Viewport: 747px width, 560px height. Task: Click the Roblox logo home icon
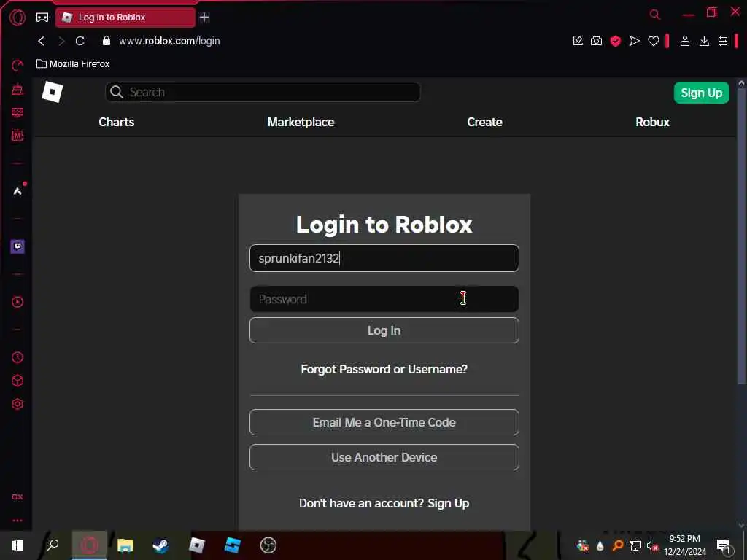[x=53, y=91]
